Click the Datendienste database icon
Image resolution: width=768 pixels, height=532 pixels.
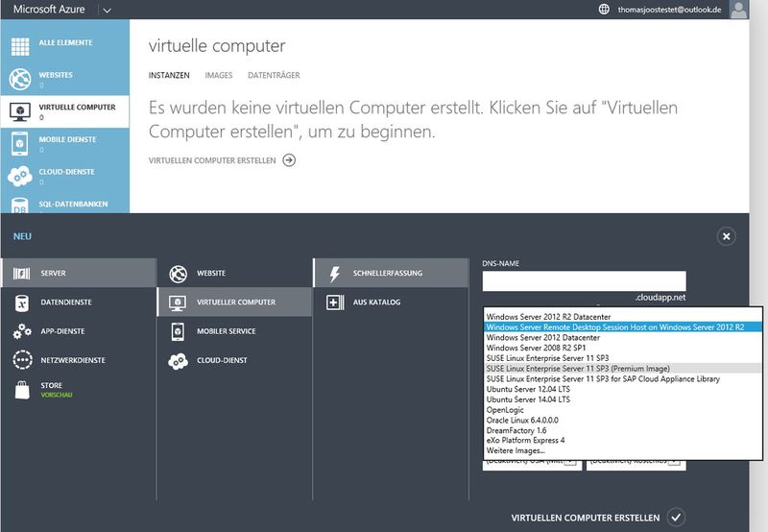click(21, 302)
